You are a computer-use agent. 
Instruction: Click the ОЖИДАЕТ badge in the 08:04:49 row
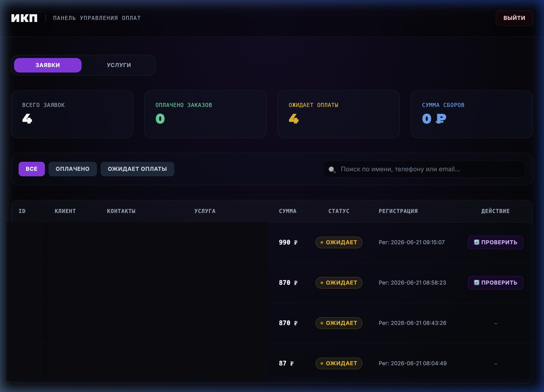[x=339, y=363]
